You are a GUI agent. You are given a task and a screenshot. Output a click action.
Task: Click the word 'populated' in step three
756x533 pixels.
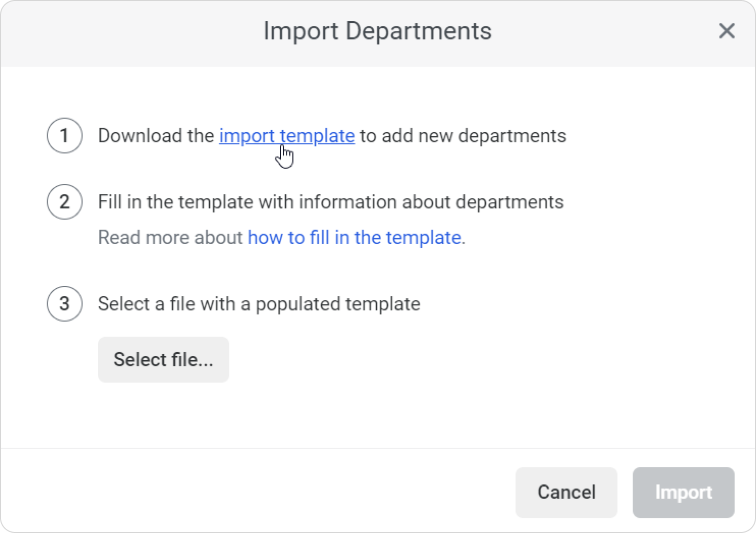coord(297,304)
